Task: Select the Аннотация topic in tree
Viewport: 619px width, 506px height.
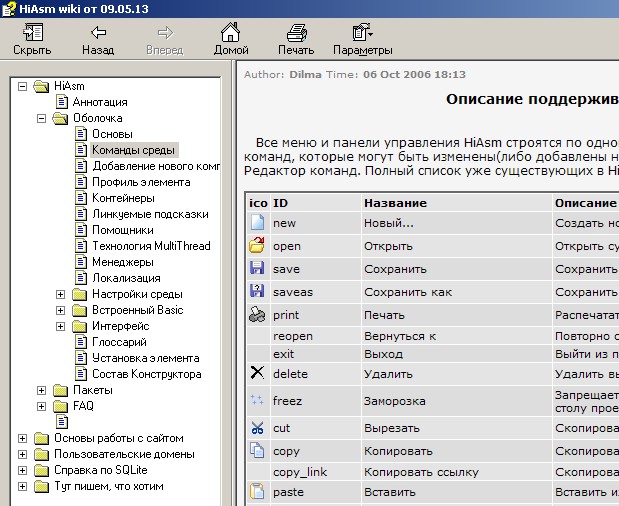Action: [99, 102]
